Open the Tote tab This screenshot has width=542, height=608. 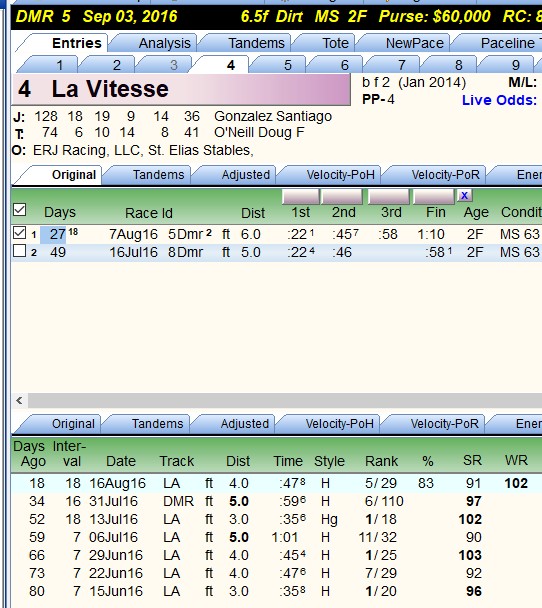[x=335, y=43]
